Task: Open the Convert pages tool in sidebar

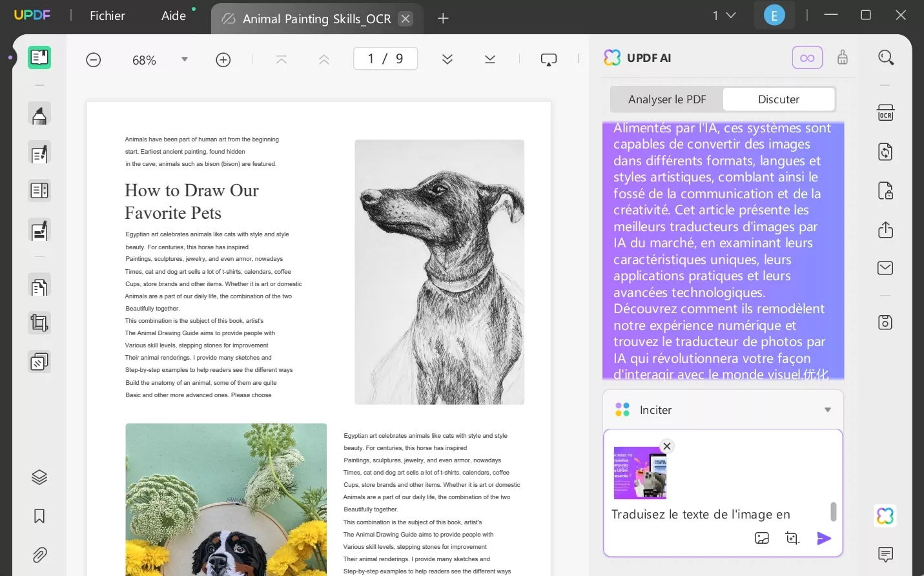Action: [39, 286]
